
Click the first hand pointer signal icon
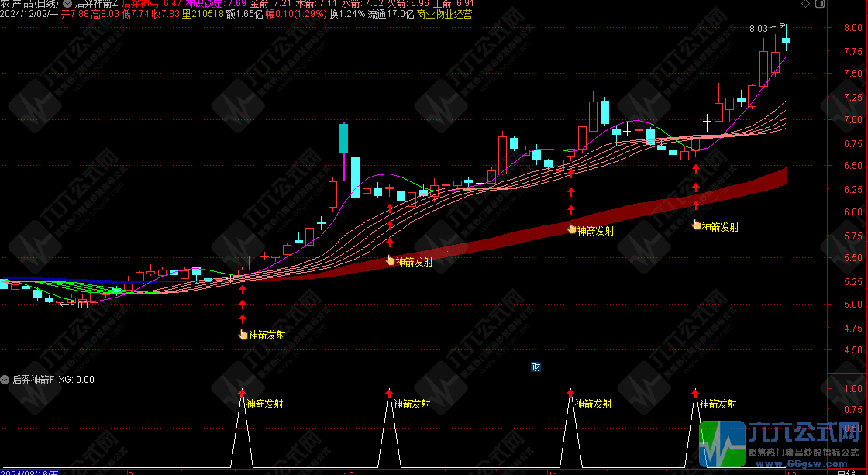tap(243, 335)
